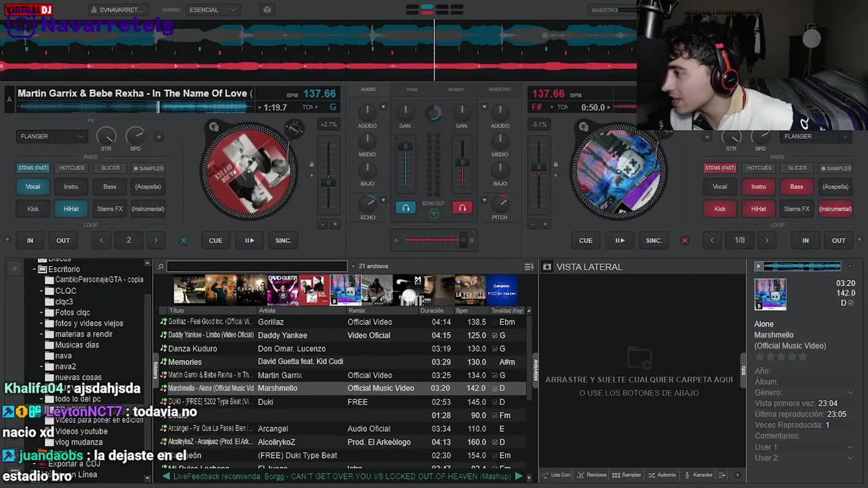The image size is (868, 488).
Task: Open deck A FLANGER effect dropdown
Action: click(x=52, y=136)
